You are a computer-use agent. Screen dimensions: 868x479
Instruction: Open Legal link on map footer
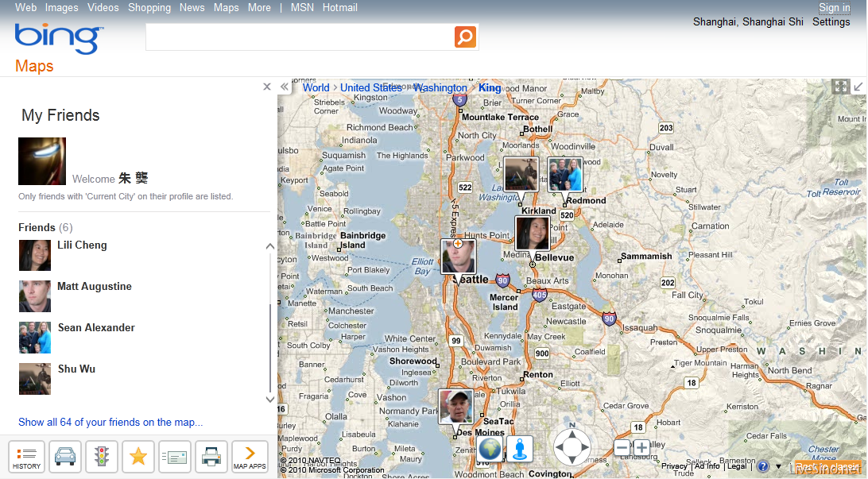point(737,466)
